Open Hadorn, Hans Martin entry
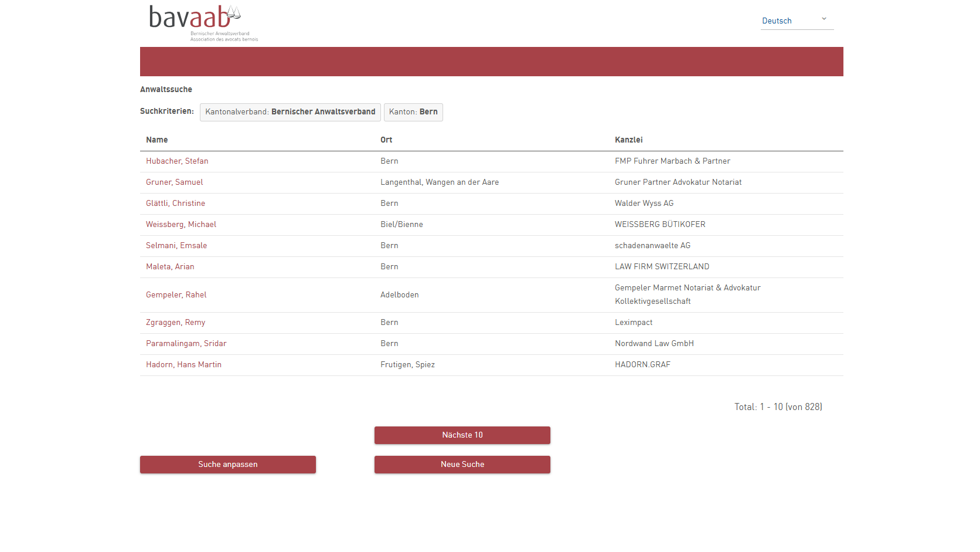 [x=183, y=365]
